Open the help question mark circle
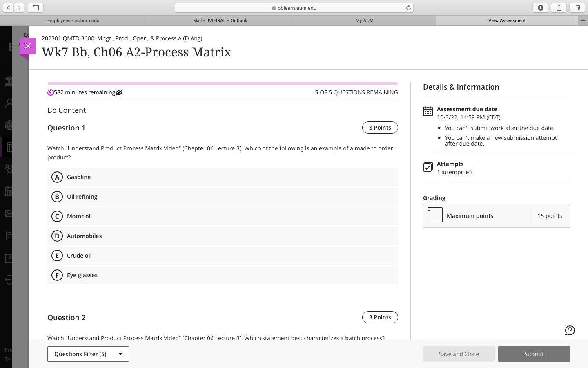Viewport: 588px width, 368px height. (x=570, y=330)
